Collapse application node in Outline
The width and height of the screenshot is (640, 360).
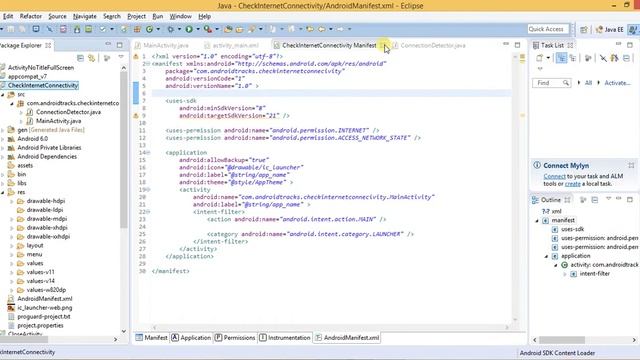pyautogui.click(x=547, y=256)
